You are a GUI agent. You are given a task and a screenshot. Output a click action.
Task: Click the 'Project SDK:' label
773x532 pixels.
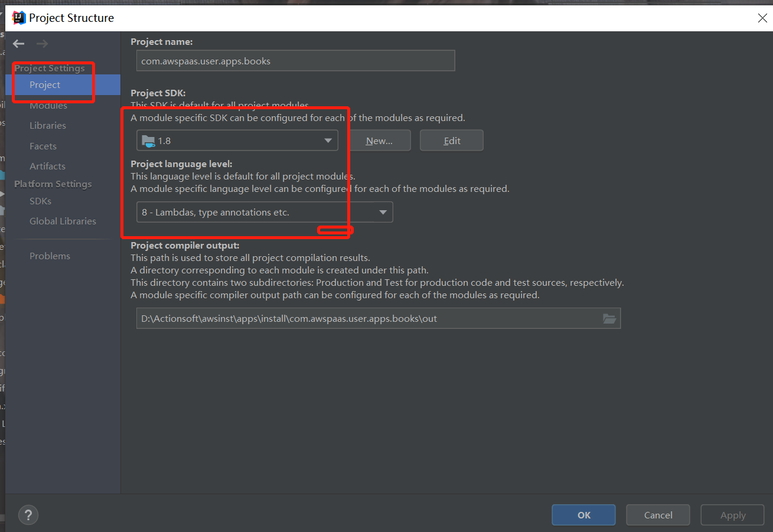(158, 93)
